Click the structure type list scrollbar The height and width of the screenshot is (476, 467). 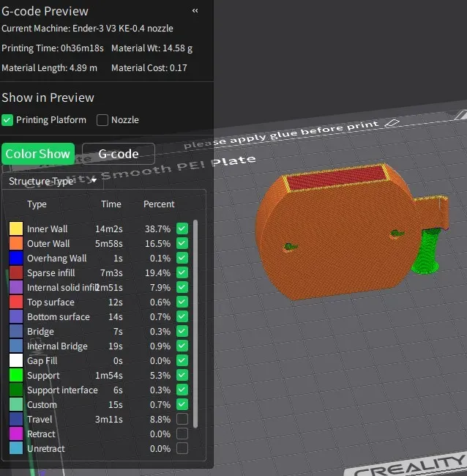click(x=195, y=323)
